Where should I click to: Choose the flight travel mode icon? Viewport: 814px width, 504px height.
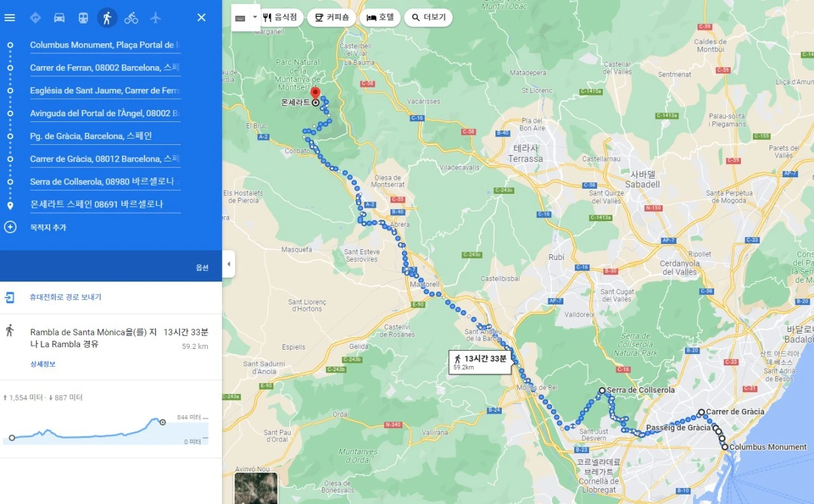pos(155,18)
